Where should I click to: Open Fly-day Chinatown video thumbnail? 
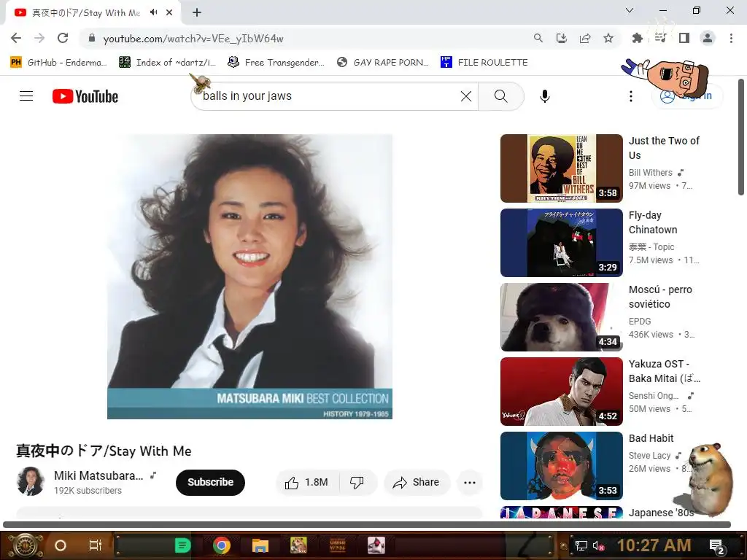[561, 242]
